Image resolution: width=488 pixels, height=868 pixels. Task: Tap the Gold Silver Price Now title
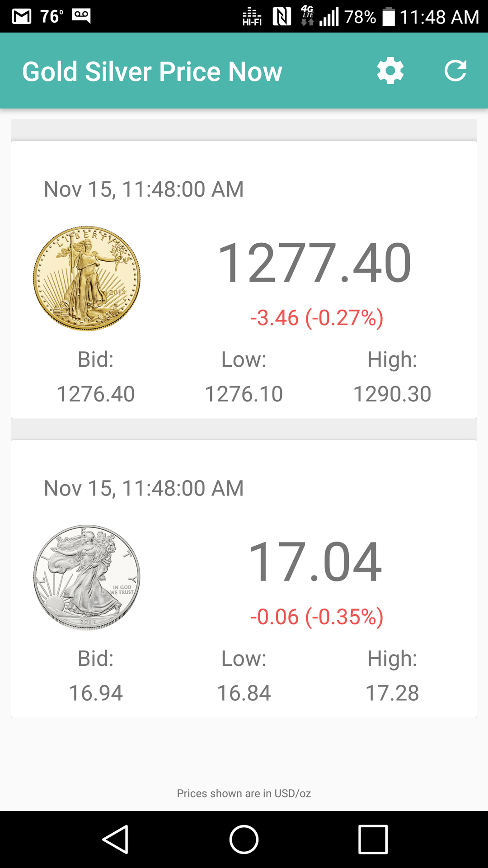[152, 71]
